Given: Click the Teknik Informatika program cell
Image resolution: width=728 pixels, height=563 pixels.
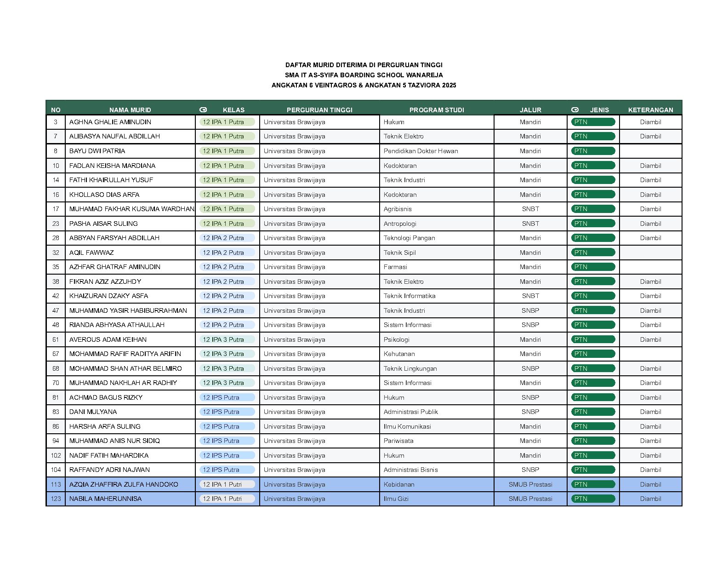Looking at the screenshot, I should click(409, 296).
